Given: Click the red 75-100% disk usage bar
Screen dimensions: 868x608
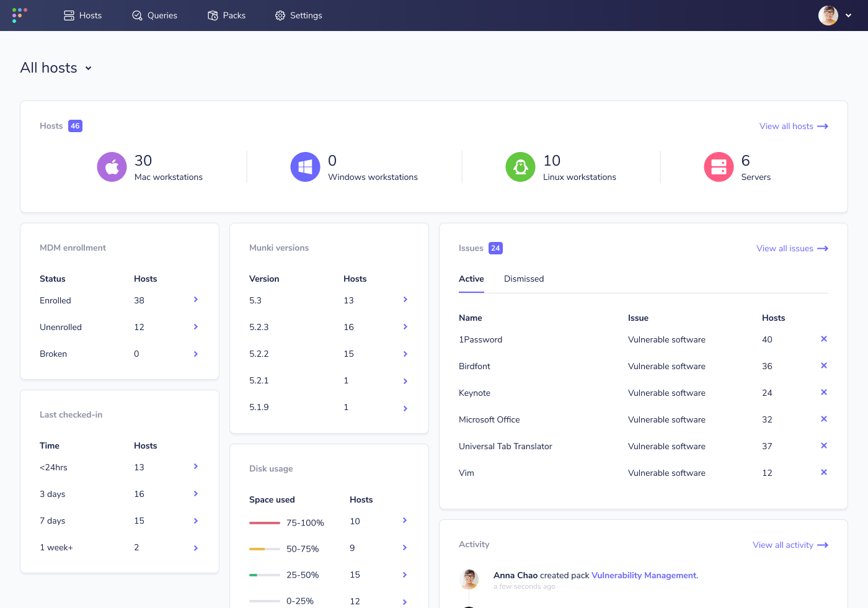Looking at the screenshot, I should [265, 522].
